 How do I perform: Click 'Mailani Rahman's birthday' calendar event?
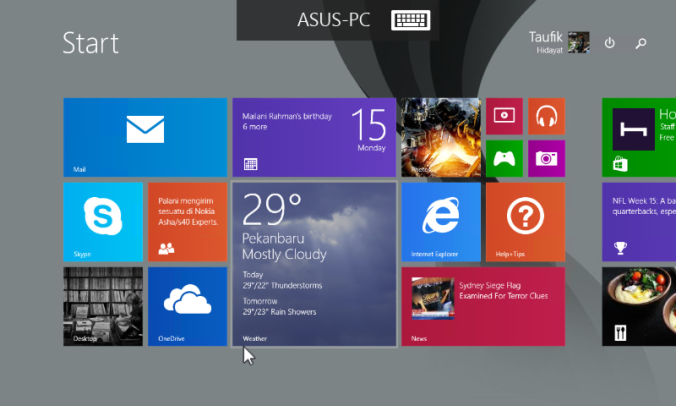tap(287, 116)
